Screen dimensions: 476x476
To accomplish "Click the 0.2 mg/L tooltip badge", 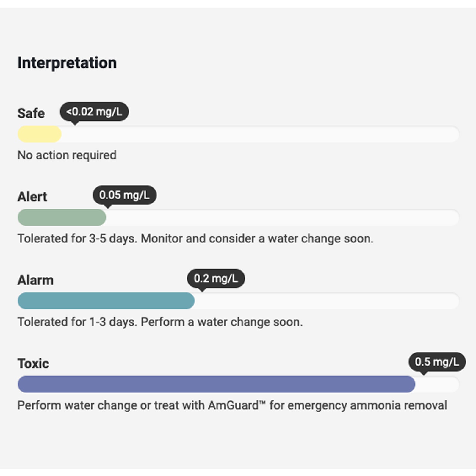I will (x=216, y=278).
